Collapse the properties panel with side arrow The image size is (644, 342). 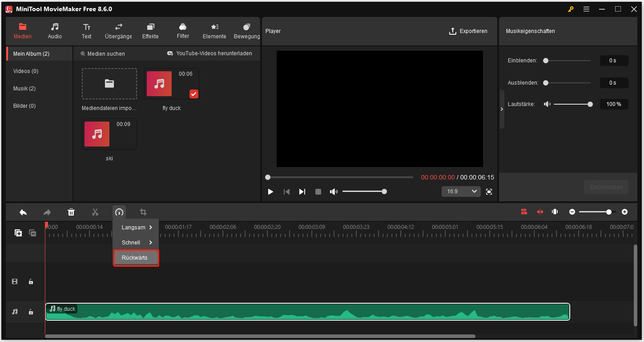click(x=502, y=109)
